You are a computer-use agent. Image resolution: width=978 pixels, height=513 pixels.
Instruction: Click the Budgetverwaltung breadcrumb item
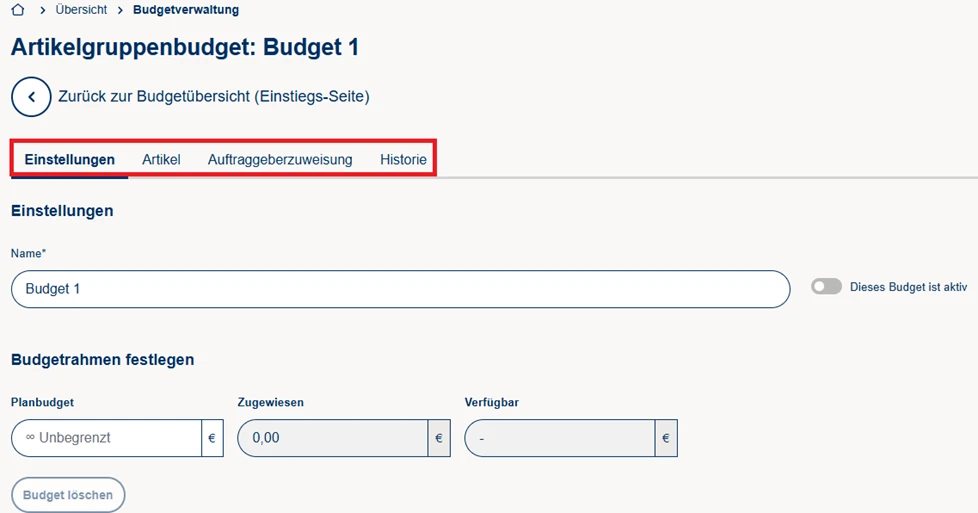coord(186,10)
